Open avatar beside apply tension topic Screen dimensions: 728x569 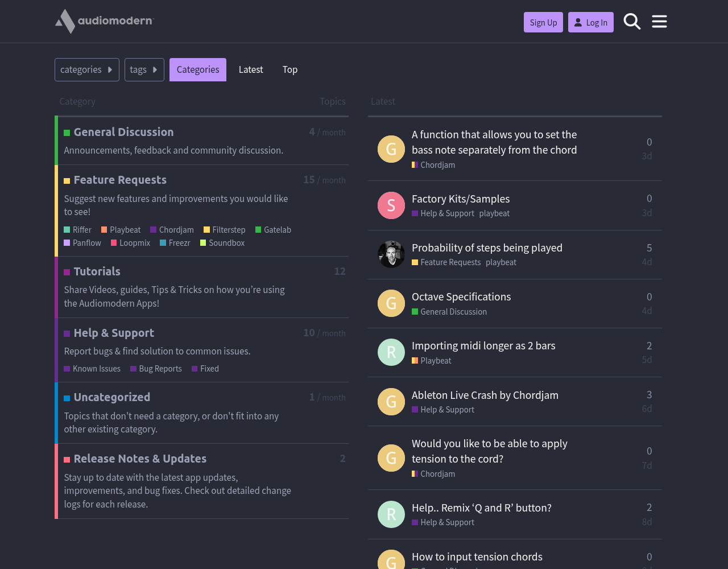pyautogui.click(x=391, y=458)
